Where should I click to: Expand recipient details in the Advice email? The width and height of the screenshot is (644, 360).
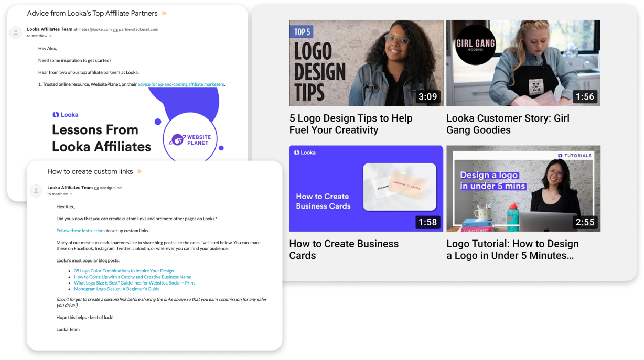click(x=50, y=36)
